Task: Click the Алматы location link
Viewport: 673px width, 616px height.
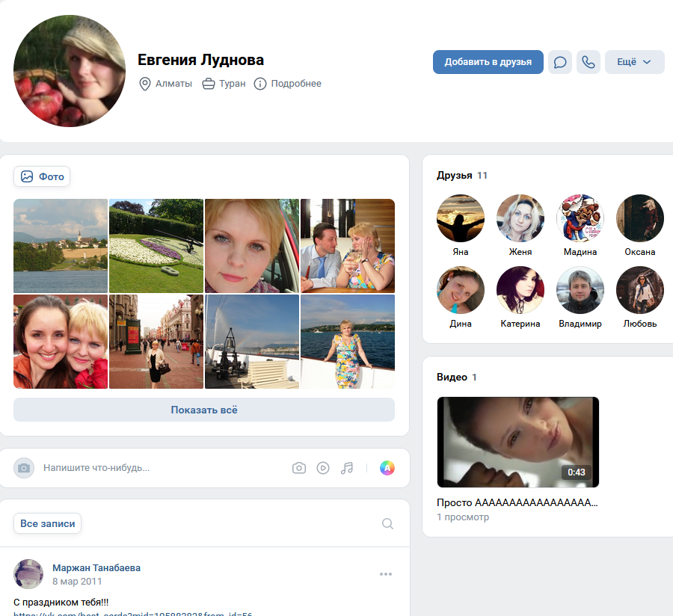Action: (173, 84)
